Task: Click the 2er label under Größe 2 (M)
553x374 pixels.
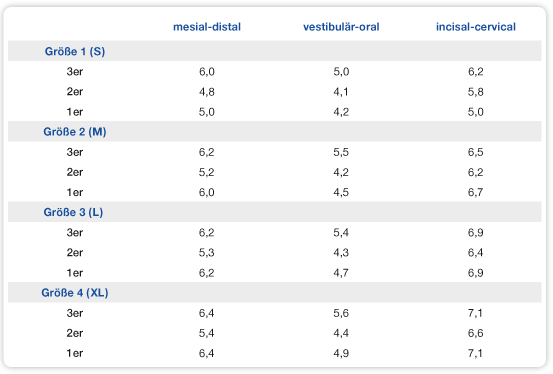Action: [75, 172]
